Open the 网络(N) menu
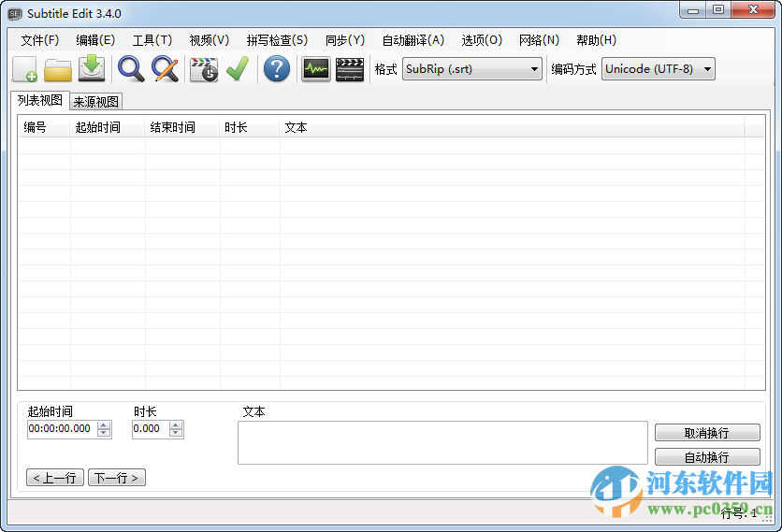782x532 pixels. pyautogui.click(x=539, y=40)
